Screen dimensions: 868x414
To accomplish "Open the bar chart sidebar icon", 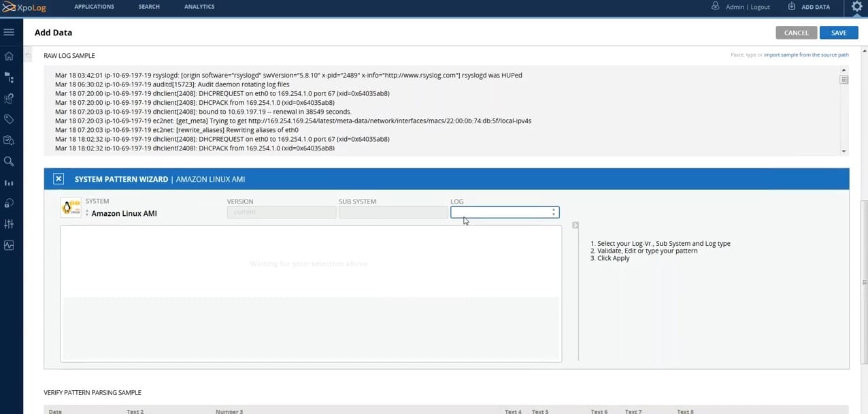I will (9, 182).
